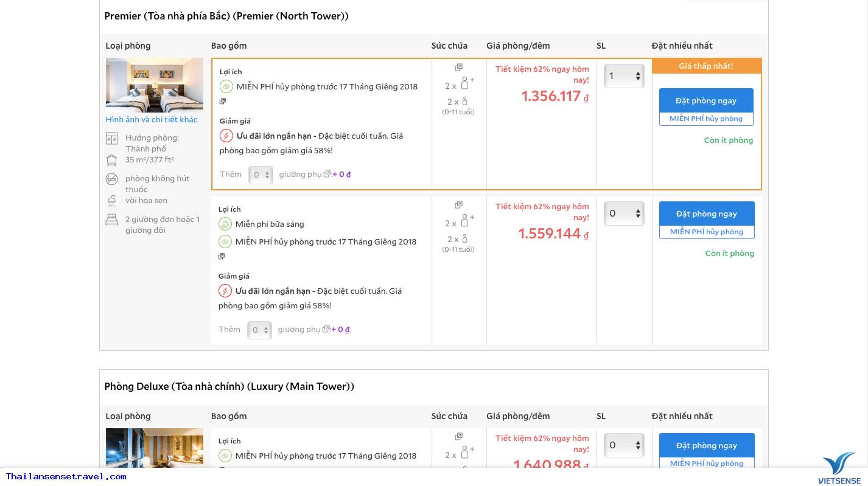The width and height of the screenshot is (868, 486).
Task: Open the Hình ảnh và chi tiết khác link
Action: [152, 120]
